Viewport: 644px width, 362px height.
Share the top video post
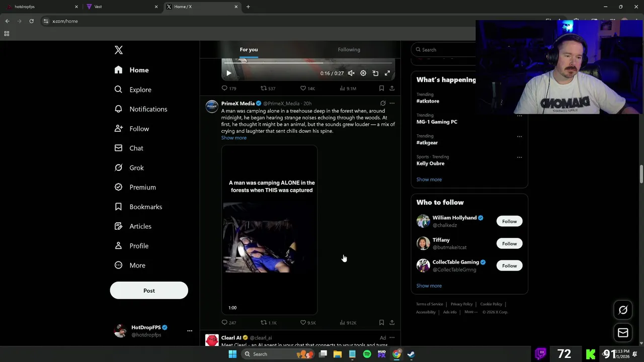(x=392, y=88)
